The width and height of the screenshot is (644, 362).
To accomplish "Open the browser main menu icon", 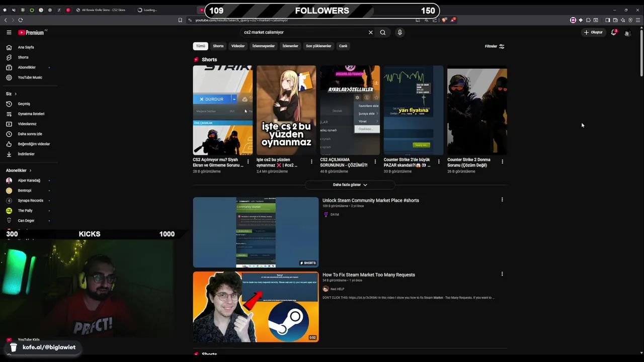I will [x=638, y=20].
